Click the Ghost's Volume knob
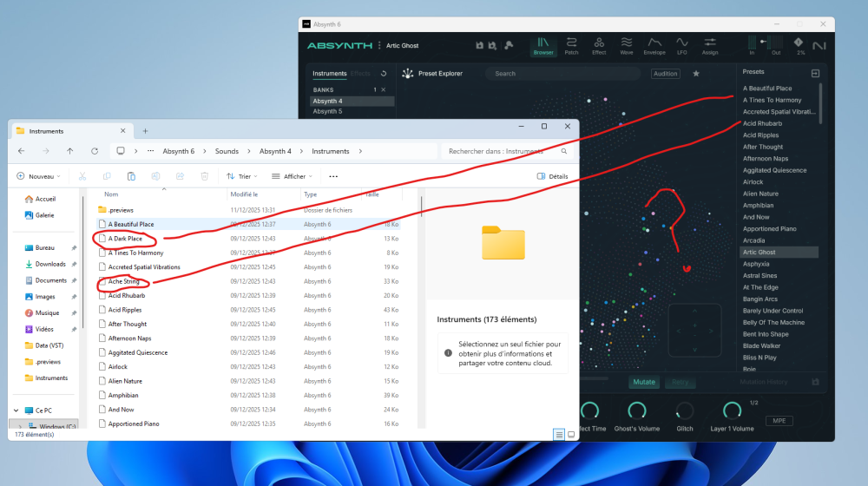This screenshot has width=868, height=486. tap(636, 410)
